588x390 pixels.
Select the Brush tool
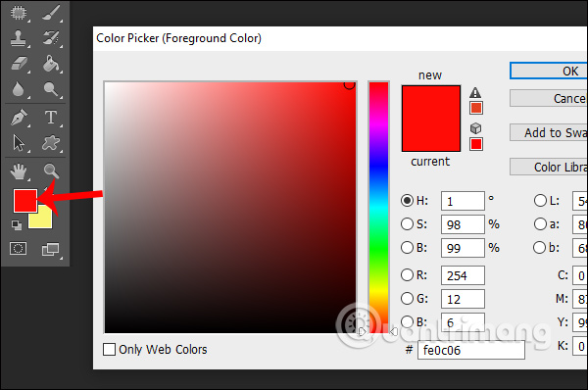[51, 13]
